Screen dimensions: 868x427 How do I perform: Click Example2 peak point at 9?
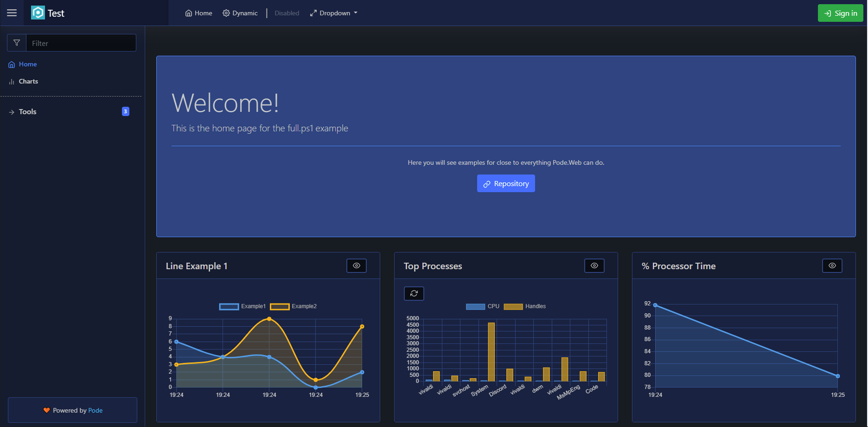(269, 319)
